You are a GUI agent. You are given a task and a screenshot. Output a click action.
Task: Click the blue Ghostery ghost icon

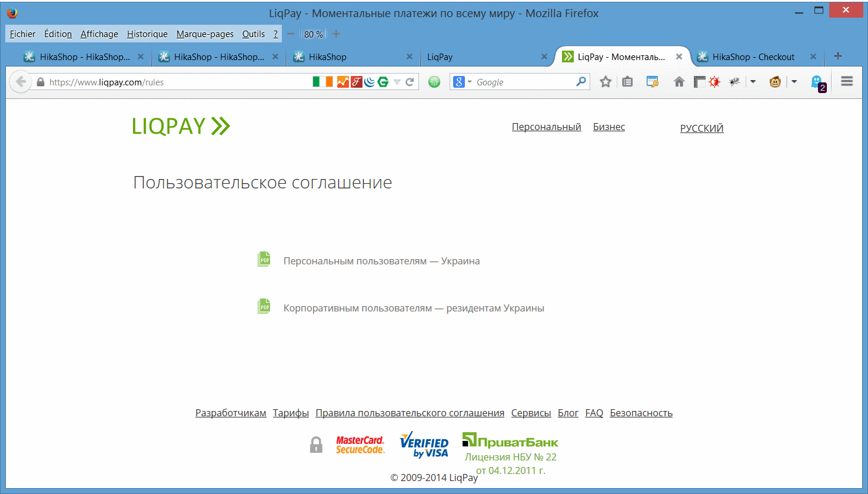[817, 82]
